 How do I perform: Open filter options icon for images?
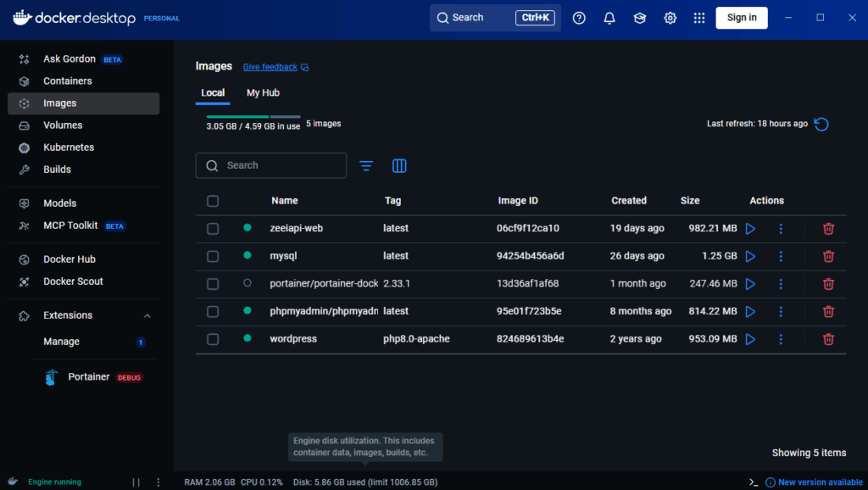(366, 165)
